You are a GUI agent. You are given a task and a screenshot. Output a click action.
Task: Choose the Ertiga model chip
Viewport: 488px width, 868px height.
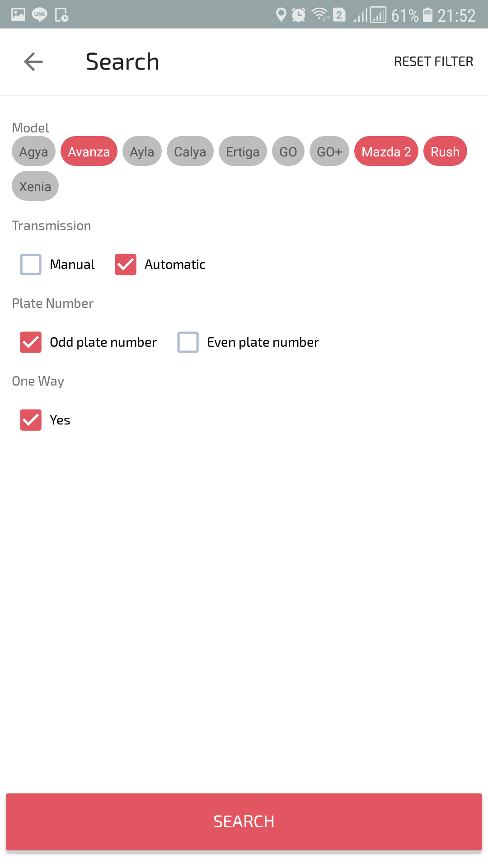[243, 151]
